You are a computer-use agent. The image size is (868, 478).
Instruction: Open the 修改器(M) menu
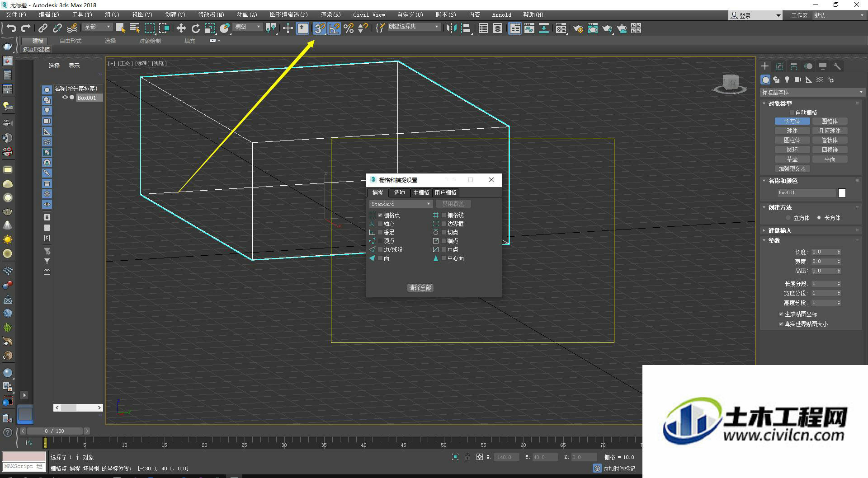[x=211, y=15]
